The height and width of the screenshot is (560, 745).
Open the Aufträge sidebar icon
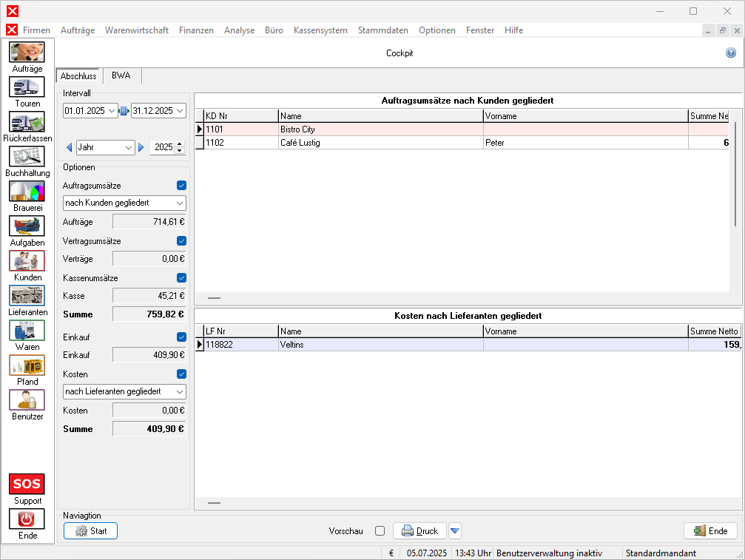click(x=27, y=53)
